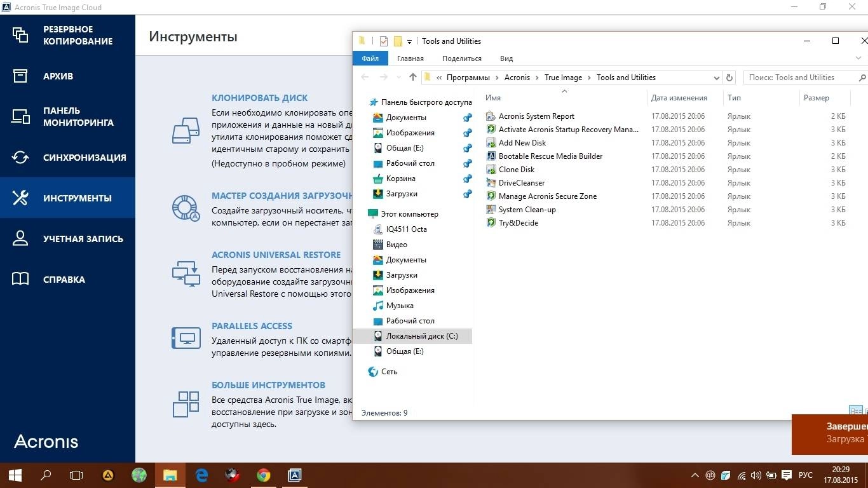Switch to details view layout button

[x=856, y=411]
